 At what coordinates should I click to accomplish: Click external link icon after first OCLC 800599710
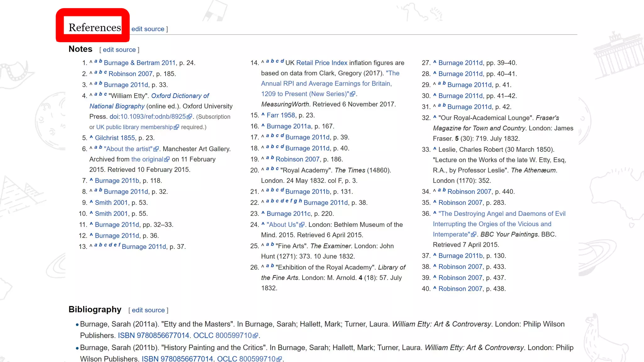[255, 336]
